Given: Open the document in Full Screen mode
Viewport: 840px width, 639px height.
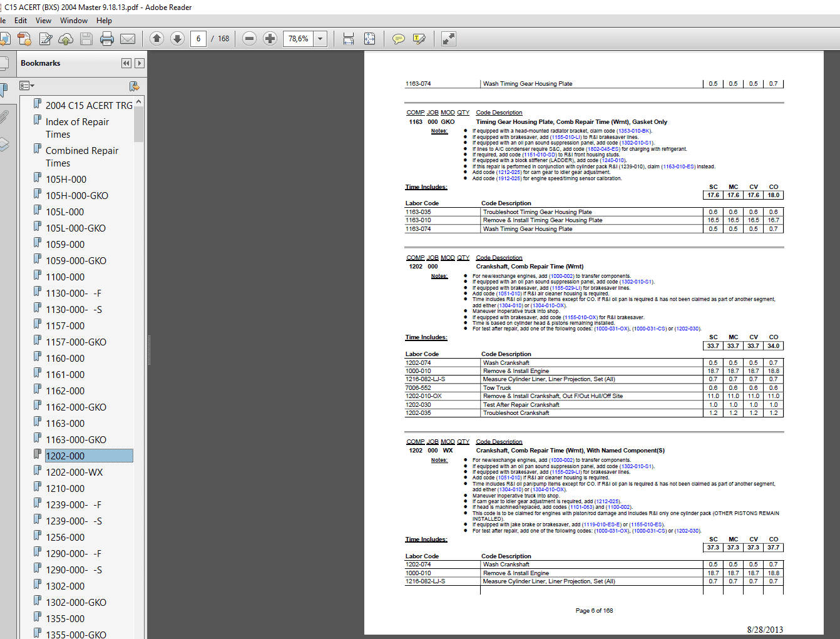Looking at the screenshot, I should (448, 39).
